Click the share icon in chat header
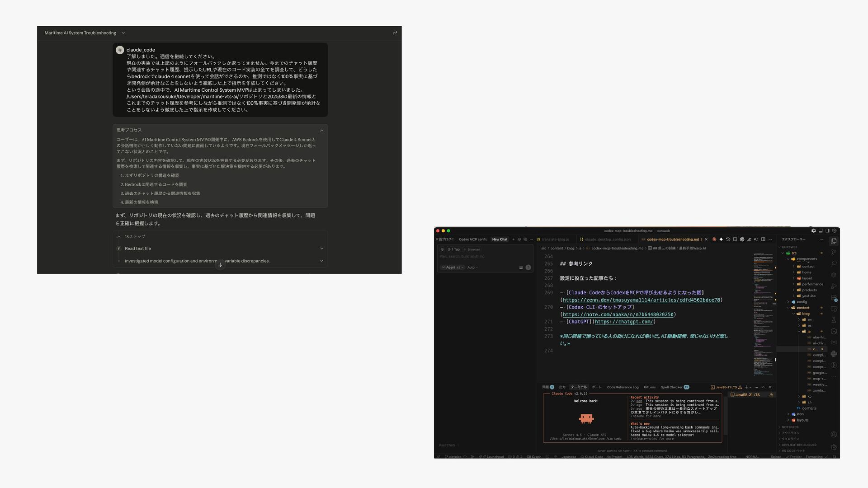 pyautogui.click(x=395, y=33)
